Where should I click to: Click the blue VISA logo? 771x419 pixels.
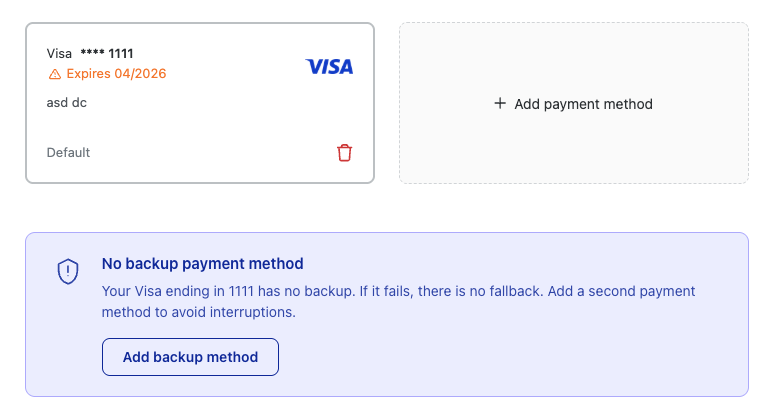coord(329,67)
